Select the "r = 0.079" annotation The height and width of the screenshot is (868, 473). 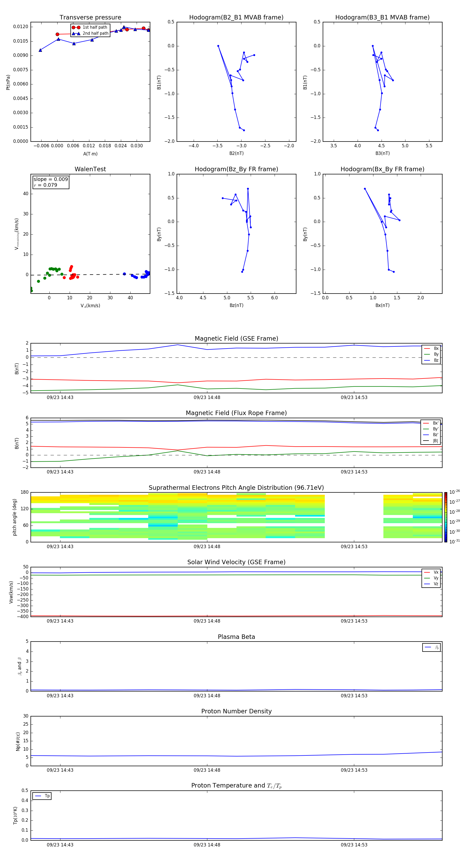click(x=45, y=185)
